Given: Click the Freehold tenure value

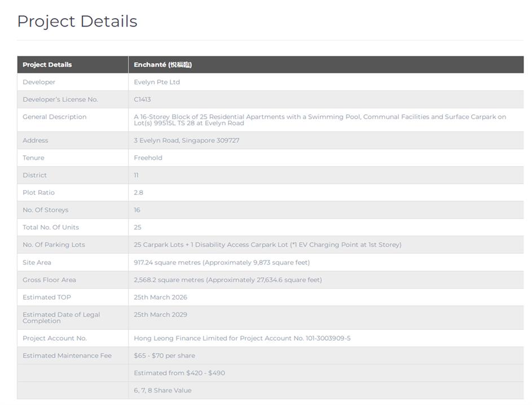Looking at the screenshot, I should (x=148, y=158).
